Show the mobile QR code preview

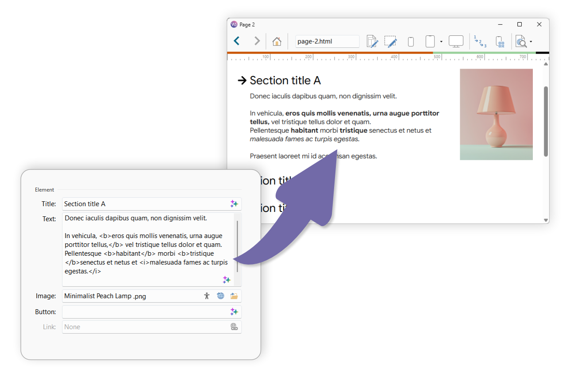500,42
